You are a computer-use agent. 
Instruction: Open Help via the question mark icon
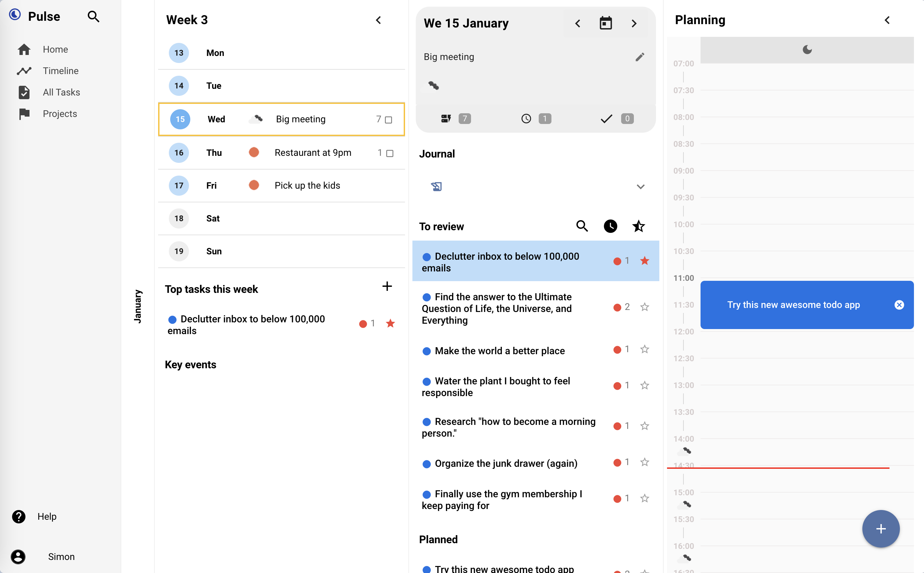18,516
